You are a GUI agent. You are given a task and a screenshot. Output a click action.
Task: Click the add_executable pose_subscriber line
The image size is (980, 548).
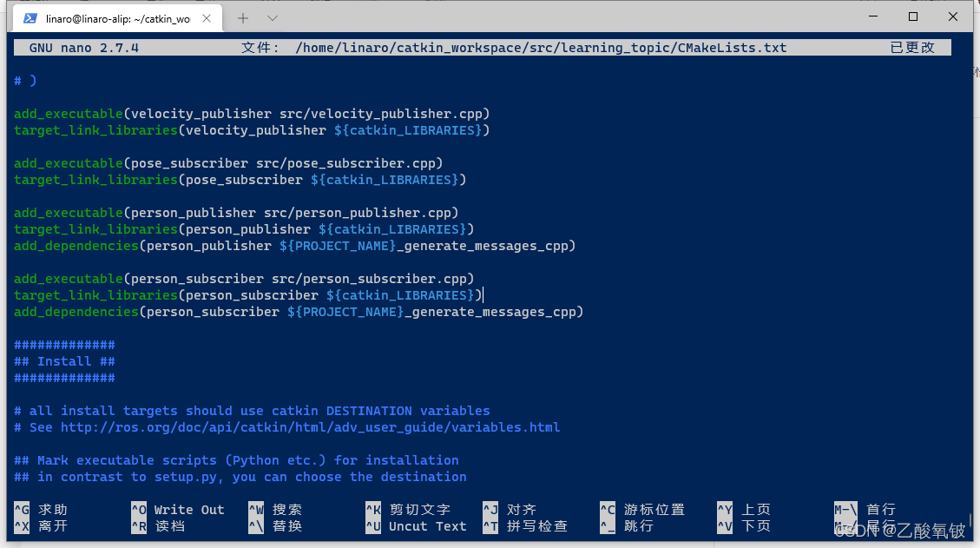click(229, 163)
